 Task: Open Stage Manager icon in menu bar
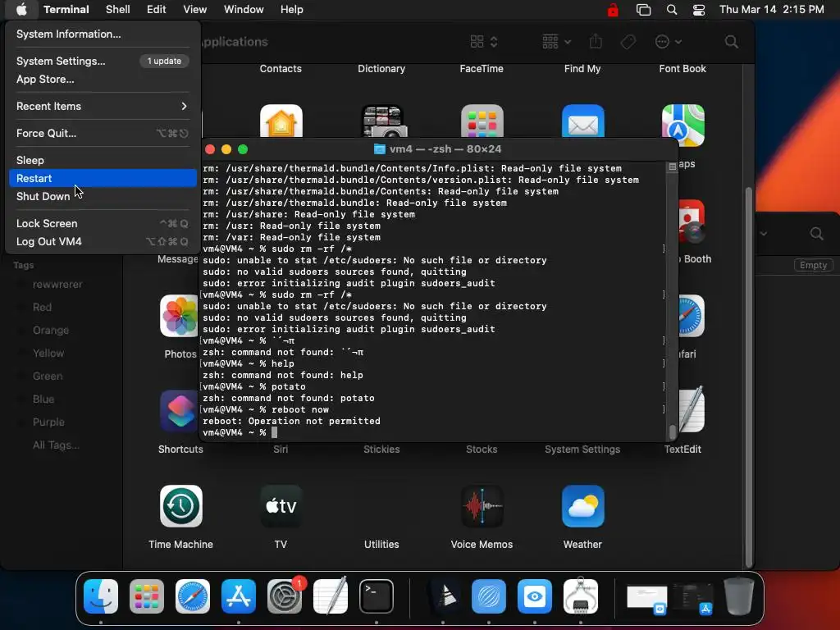tap(643, 10)
